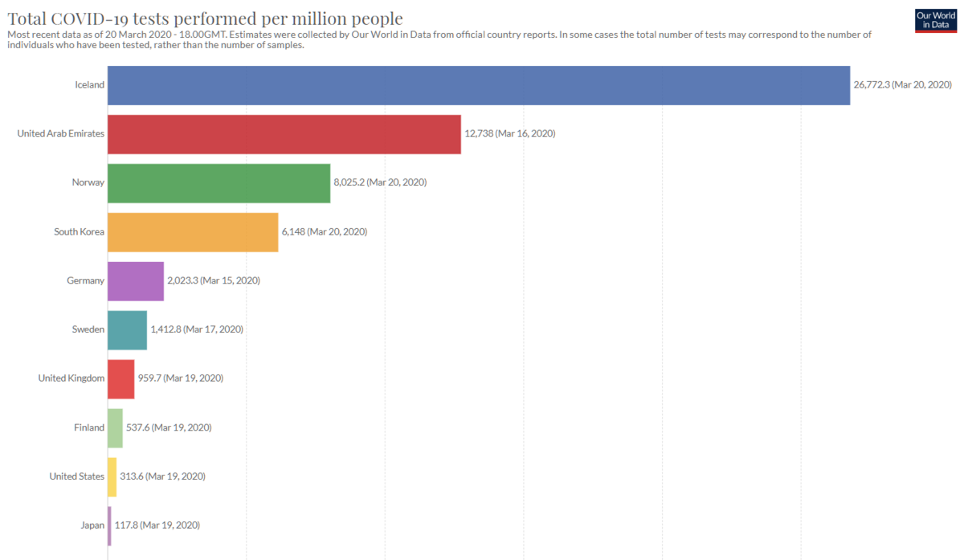Select the blue Iceland bar

click(479, 85)
